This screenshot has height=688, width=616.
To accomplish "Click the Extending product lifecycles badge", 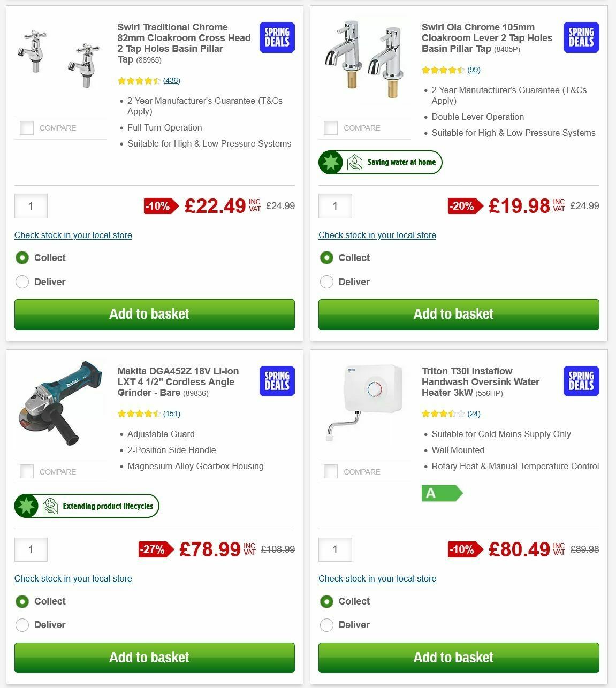I will (x=87, y=506).
